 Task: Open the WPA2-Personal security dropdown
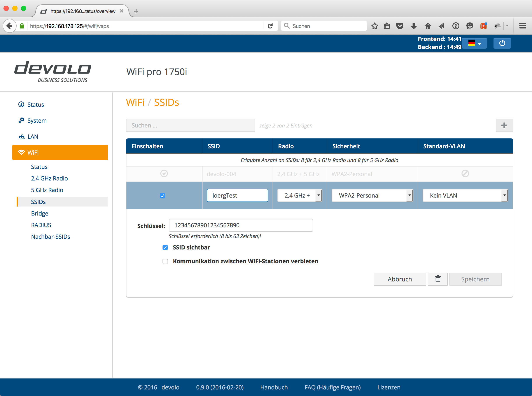pos(372,195)
